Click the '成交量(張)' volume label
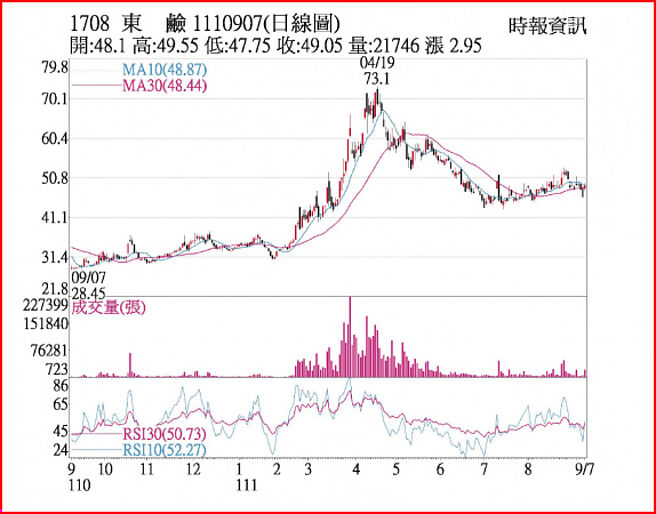This screenshot has height=514, width=656. pos(109,308)
